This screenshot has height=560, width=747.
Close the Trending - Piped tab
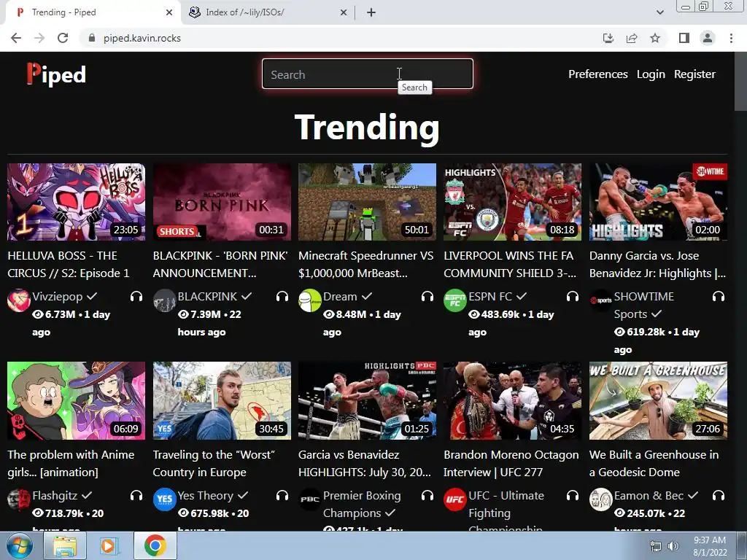tap(169, 12)
